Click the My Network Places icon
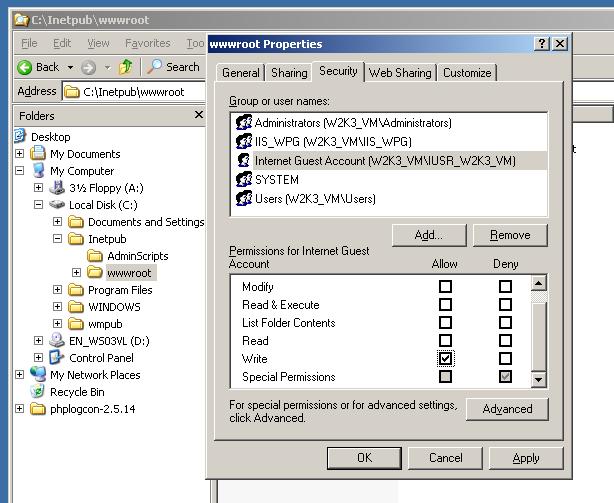Viewport: 614px width, 503px height. pyautogui.click(x=38, y=374)
